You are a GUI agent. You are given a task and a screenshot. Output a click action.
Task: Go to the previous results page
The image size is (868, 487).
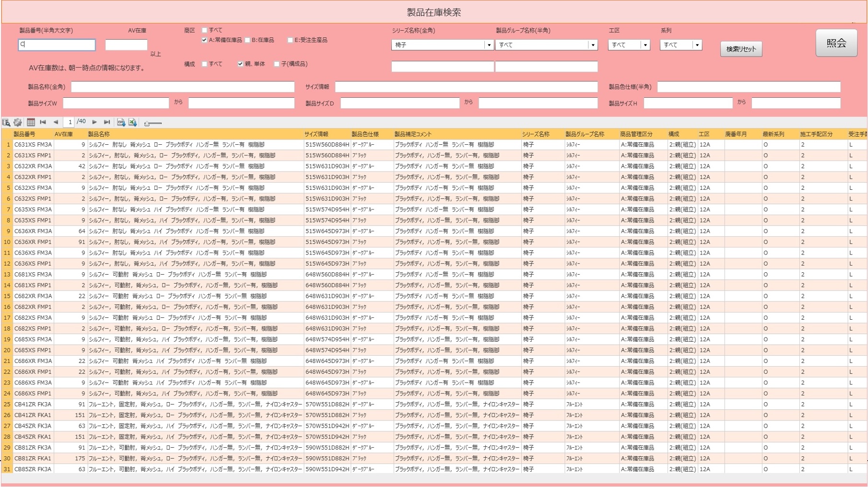56,122
